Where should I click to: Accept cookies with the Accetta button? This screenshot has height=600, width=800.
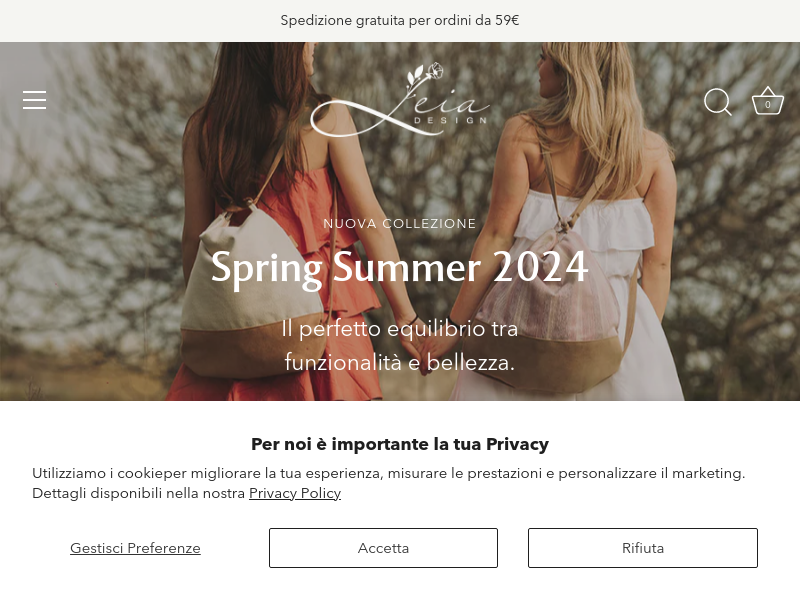[x=383, y=548]
